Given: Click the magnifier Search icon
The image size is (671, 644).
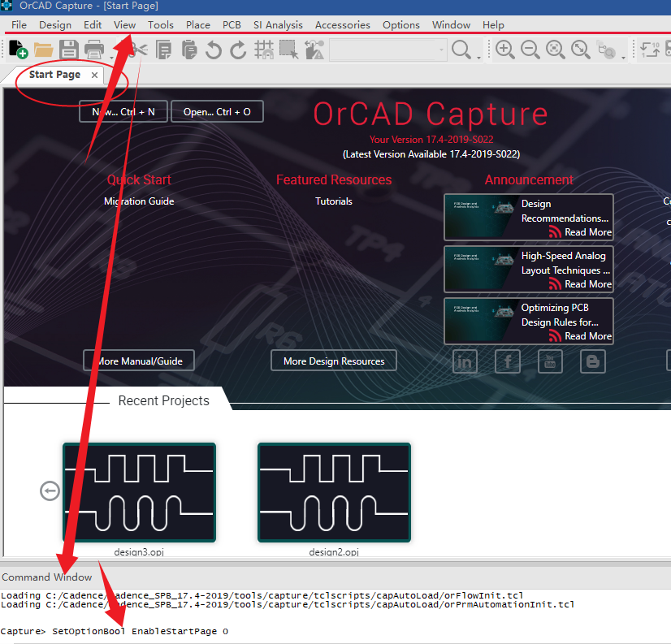Looking at the screenshot, I should tap(461, 50).
